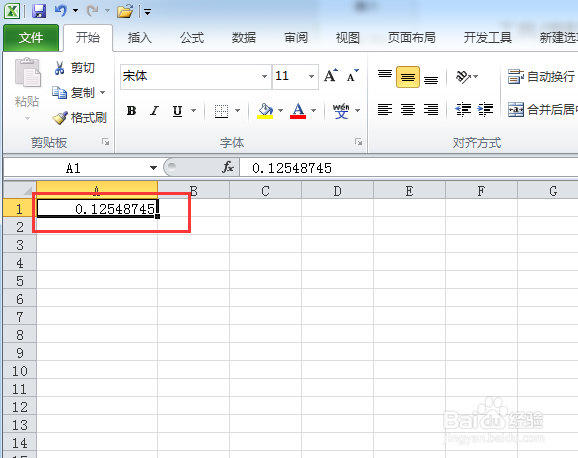578x458 pixels.
Task: Toggle 自动换行 wrap text
Action: 541,77
